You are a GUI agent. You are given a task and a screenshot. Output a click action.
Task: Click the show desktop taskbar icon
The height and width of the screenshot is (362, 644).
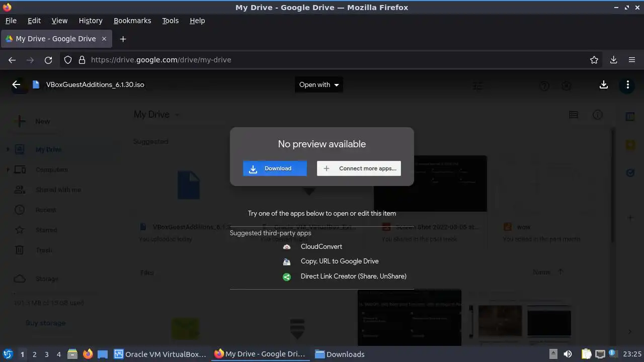click(x=103, y=354)
